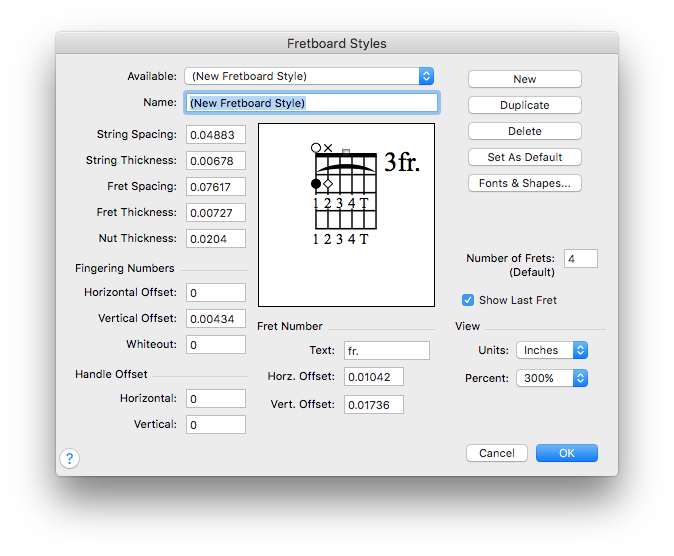Viewport: 674px width, 556px height.
Task: Click the New button
Action: click(x=524, y=79)
